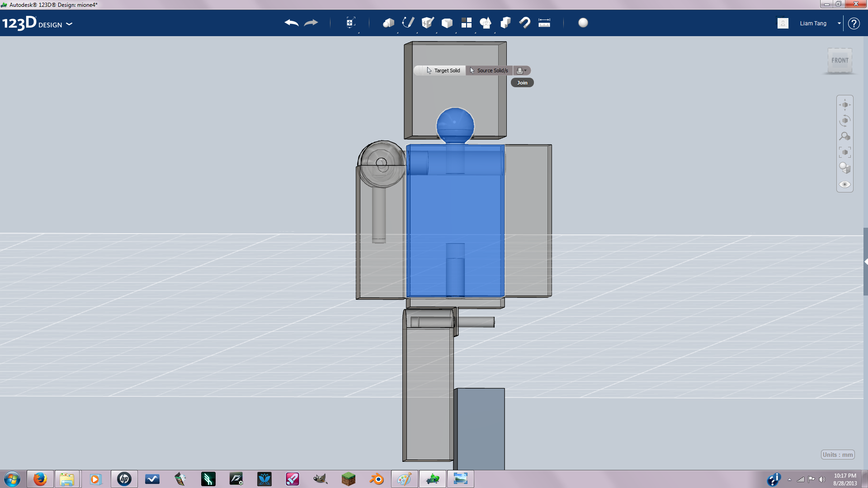The height and width of the screenshot is (488, 868).
Task: Click the FRONT face of the view cube
Action: coord(840,61)
